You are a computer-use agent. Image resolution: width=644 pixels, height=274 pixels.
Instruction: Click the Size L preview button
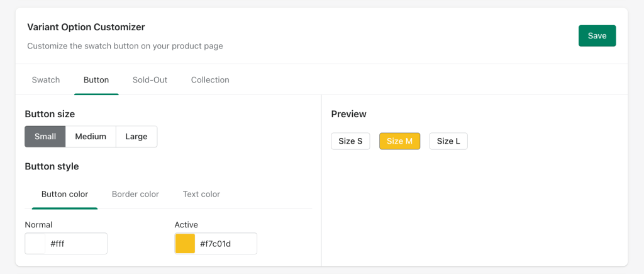tap(448, 141)
